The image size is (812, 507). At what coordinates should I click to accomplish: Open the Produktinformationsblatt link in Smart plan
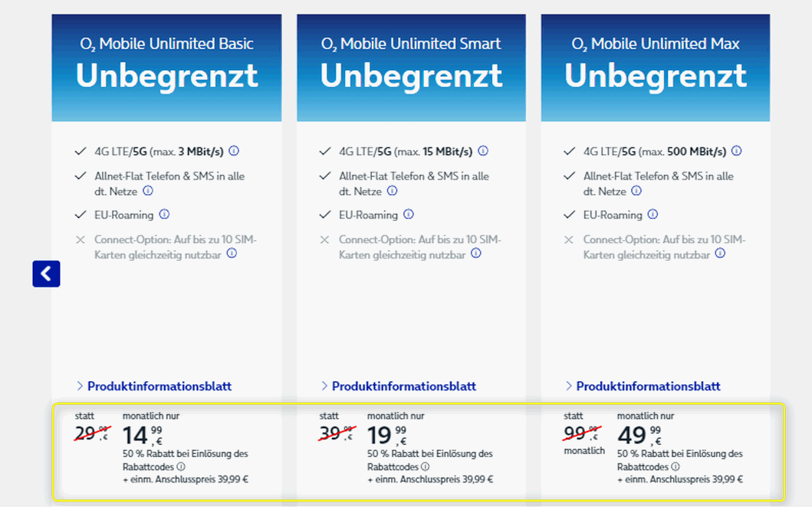tap(406, 386)
